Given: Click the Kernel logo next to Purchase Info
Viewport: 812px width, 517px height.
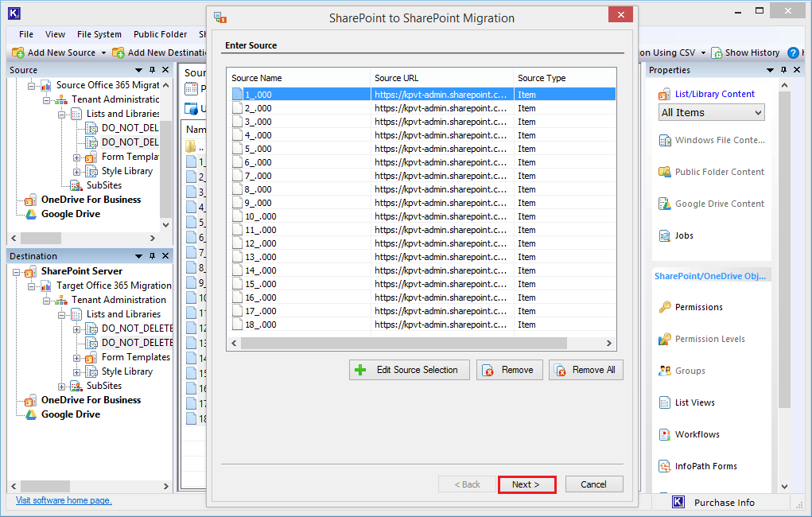Looking at the screenshot, I should [x=678, y=502].
